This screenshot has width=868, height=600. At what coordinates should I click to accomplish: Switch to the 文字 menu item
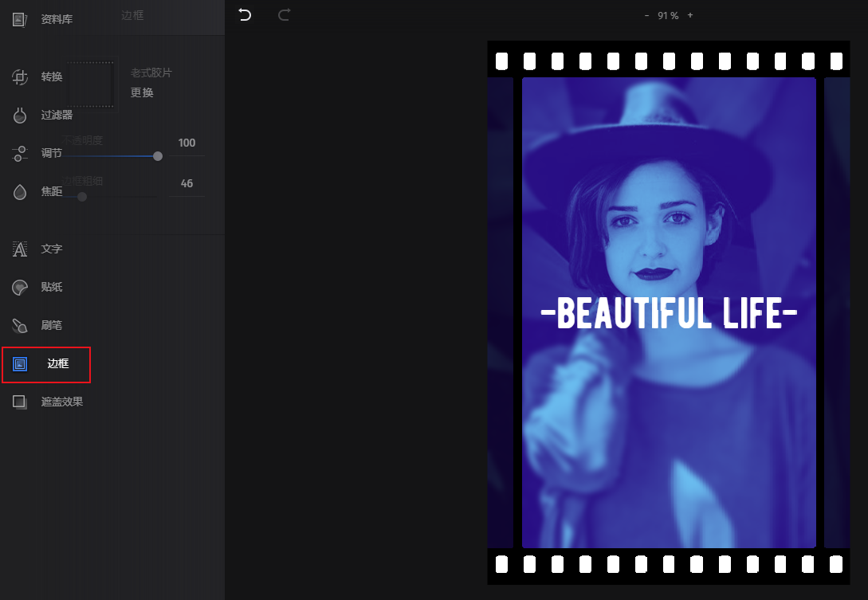coord(52,249)
